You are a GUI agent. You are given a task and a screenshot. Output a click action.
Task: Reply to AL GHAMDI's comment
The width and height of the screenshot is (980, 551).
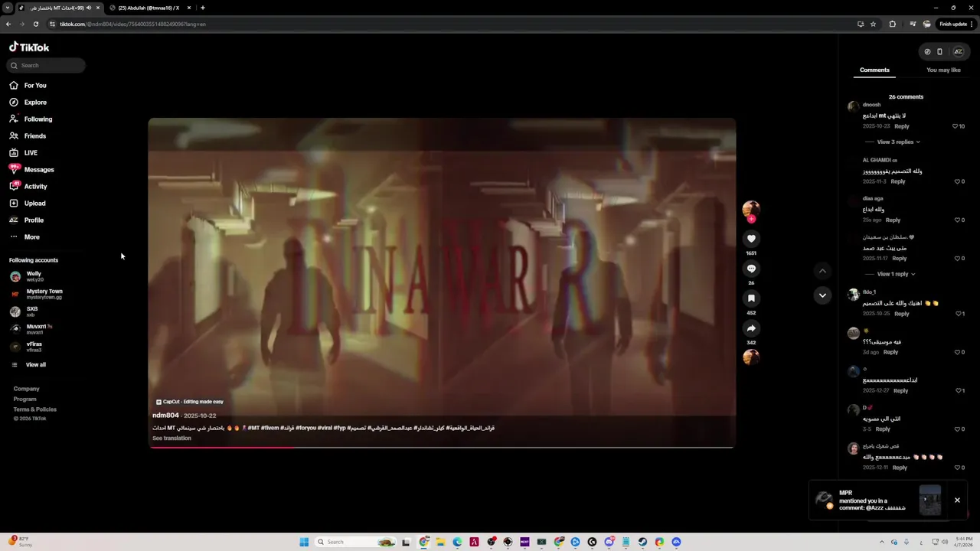coord(898,182)
